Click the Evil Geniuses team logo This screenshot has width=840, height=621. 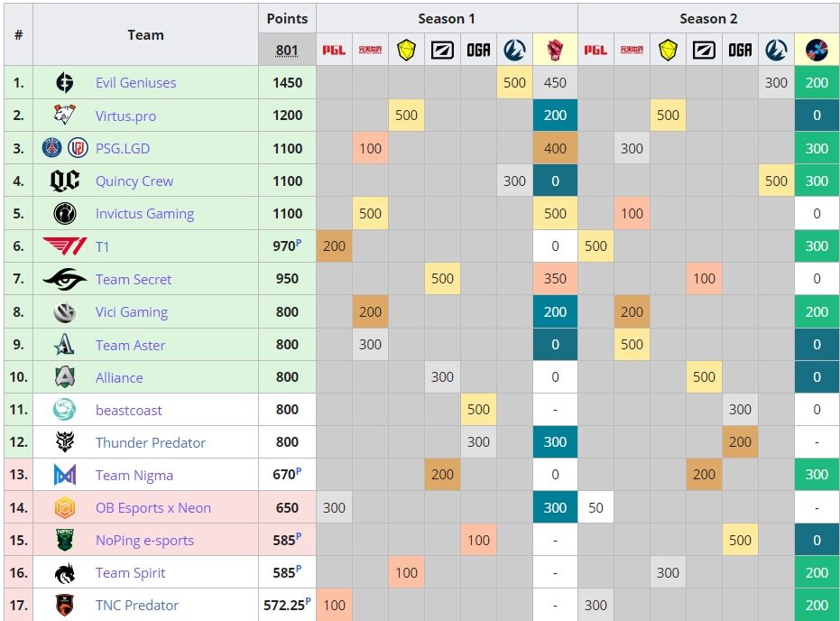tap(64, 82)
